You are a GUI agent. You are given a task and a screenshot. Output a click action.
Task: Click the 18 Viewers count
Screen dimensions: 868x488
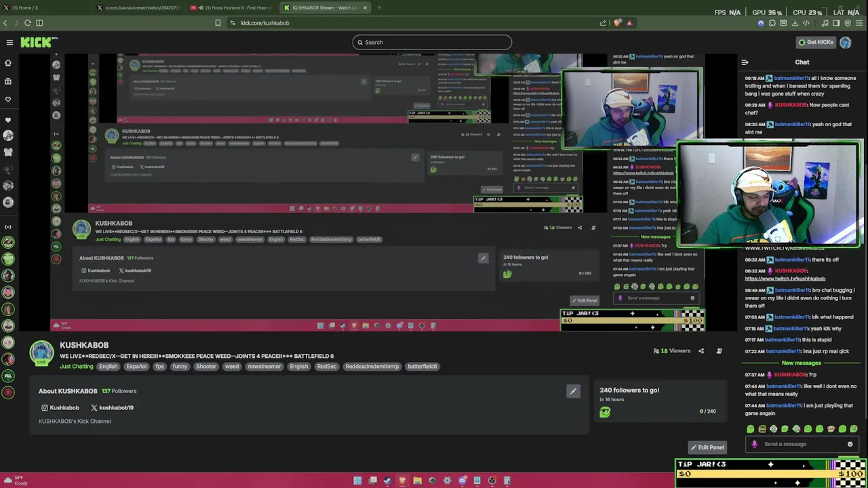pos(672,351)
